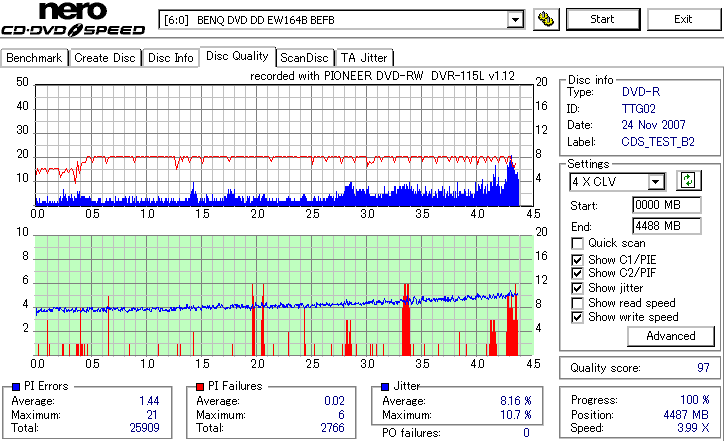Click the Position value 4487 MB
Screen dimensions: 724x441
coord(686,415)
